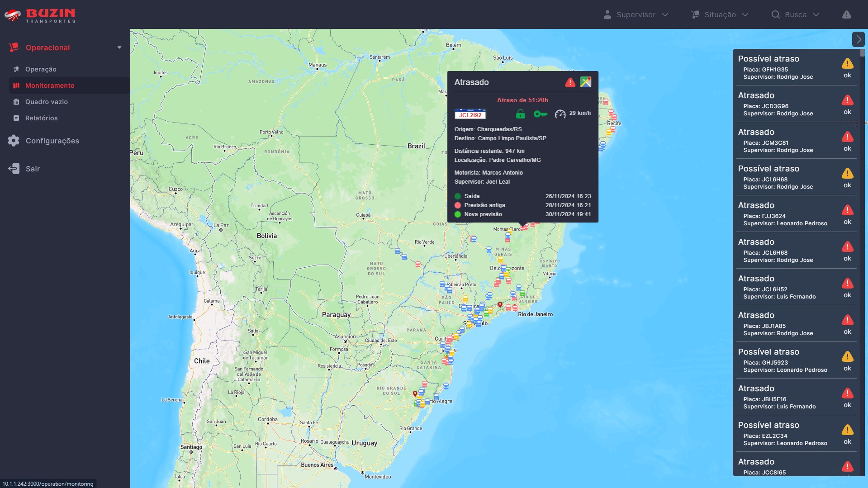Click 'Distância restante: 947 km' text
Screen dimensions: 868x488
pos(489,151)
